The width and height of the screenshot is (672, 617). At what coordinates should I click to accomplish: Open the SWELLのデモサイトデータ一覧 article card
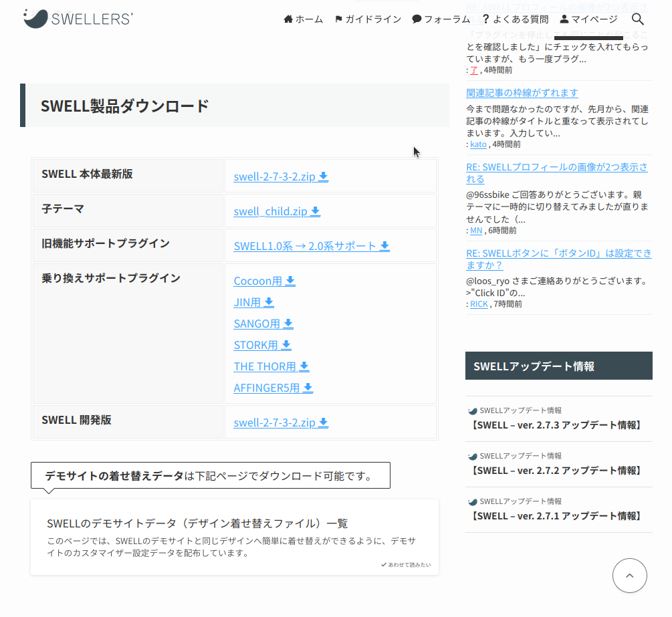click(x=235, y=537)
